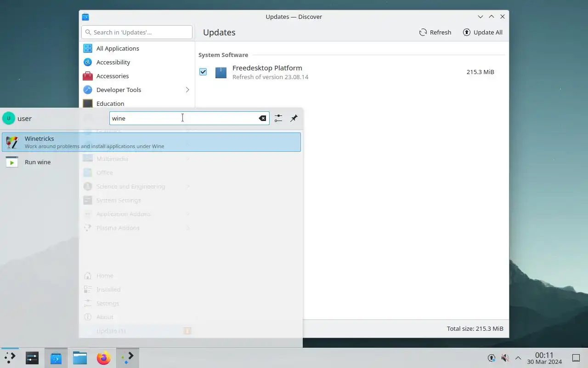
Task: Switch to Discover in taskbar
Action: pos(56,358)
